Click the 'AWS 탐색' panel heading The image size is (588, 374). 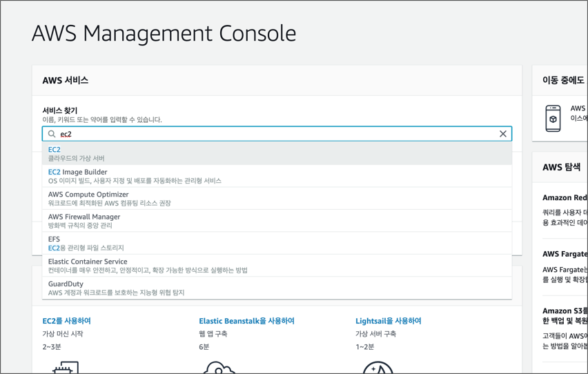point(561,167)
